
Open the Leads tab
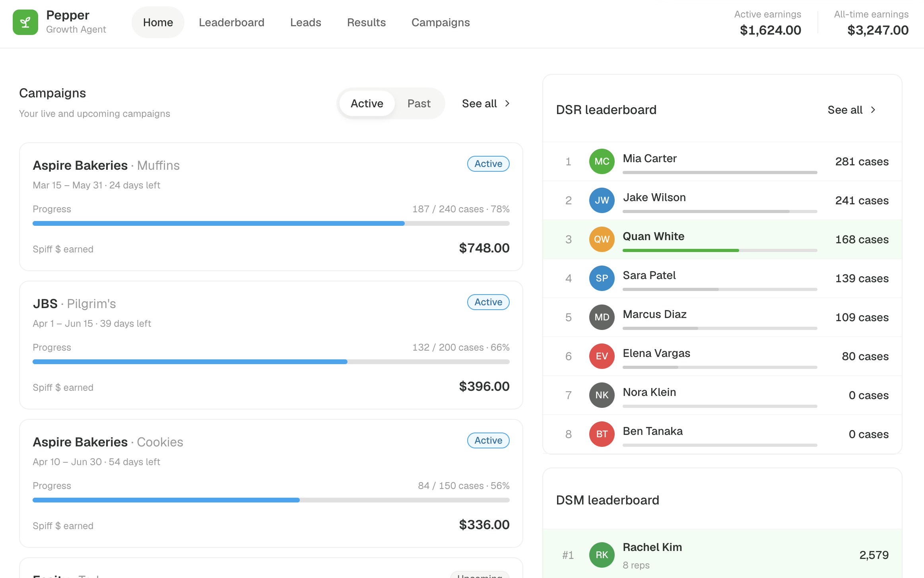pos(305,22)
